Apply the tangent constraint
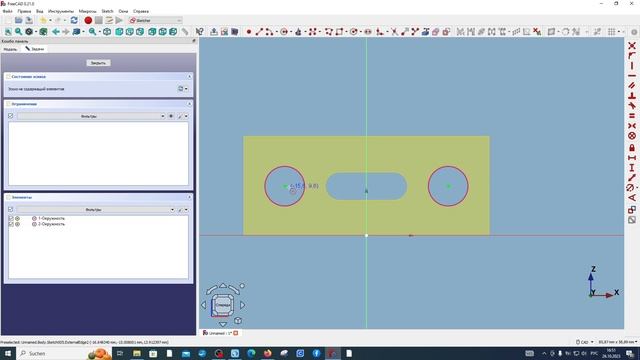Image resolution: width=640 pixels, height=360 pixels. (x=632, y=106)
